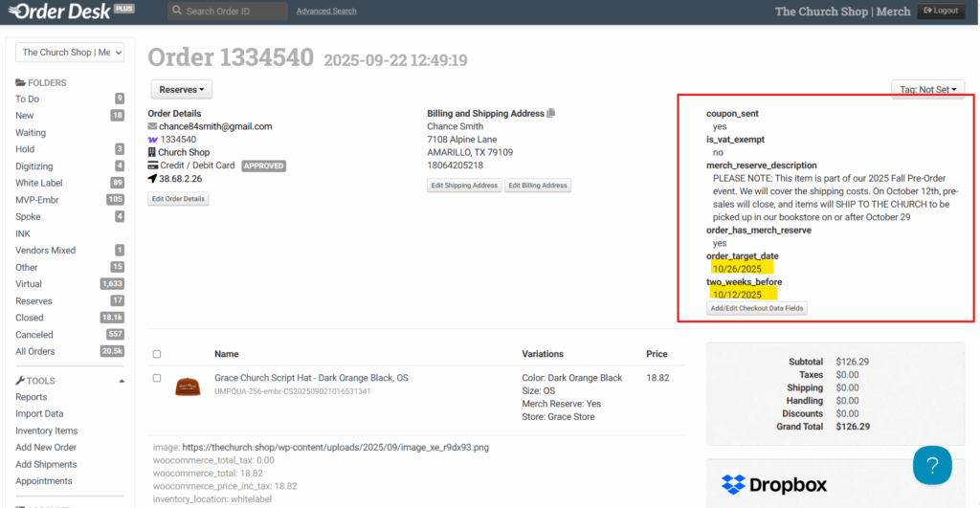Expand the Reserves folder dropdown
Image resolution: width=980 pixels, height=508 pixels.
click(181, 90)
